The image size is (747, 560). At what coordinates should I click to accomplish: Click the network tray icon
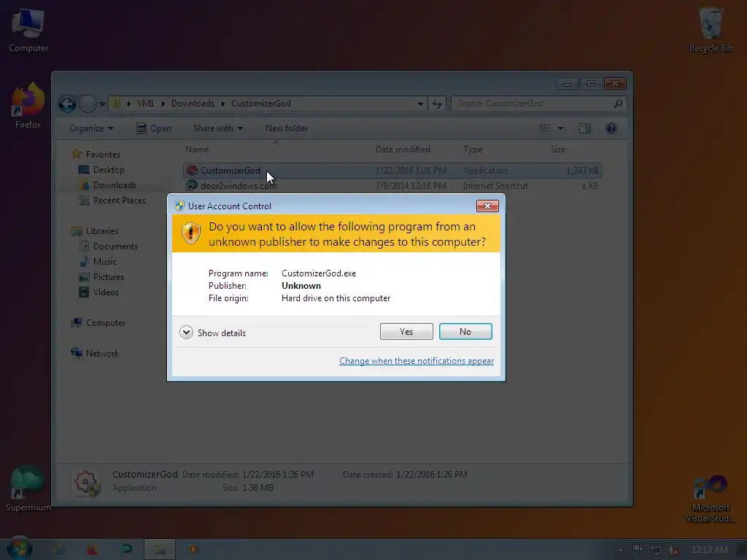click(x=656, y=550)
